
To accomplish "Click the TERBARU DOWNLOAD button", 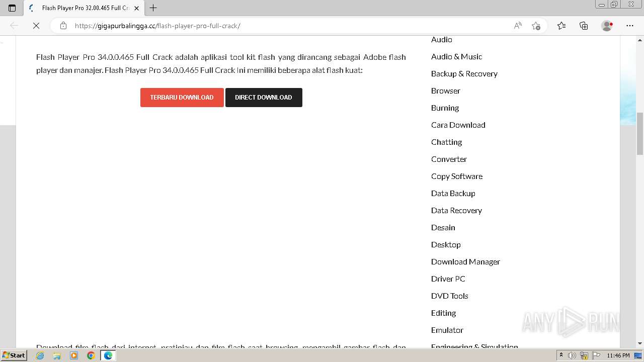I will (x=182, y=98).
